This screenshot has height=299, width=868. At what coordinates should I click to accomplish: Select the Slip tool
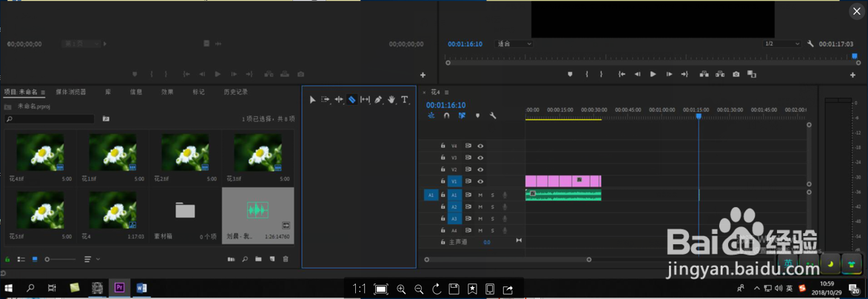[x=366, y=100]
